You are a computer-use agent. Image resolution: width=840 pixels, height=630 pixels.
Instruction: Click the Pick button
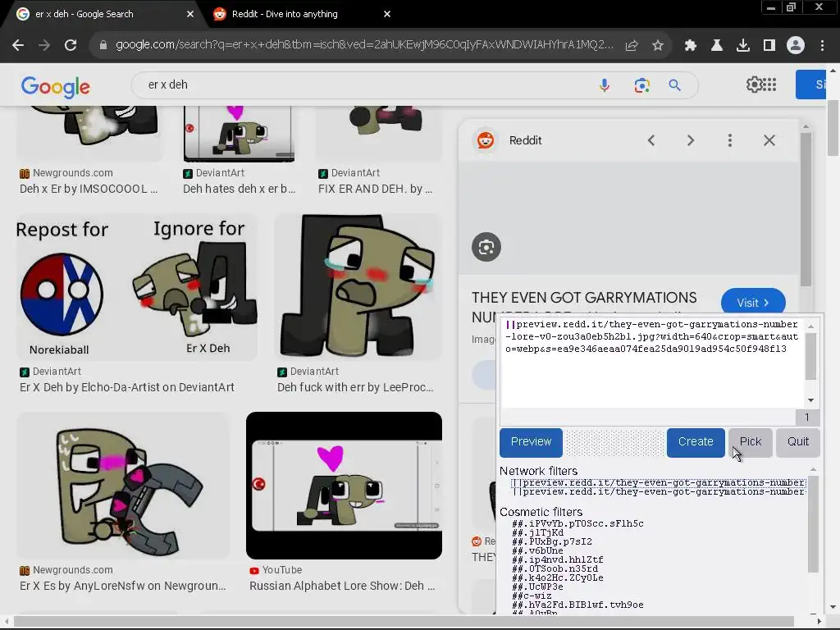tap(750, 442)
